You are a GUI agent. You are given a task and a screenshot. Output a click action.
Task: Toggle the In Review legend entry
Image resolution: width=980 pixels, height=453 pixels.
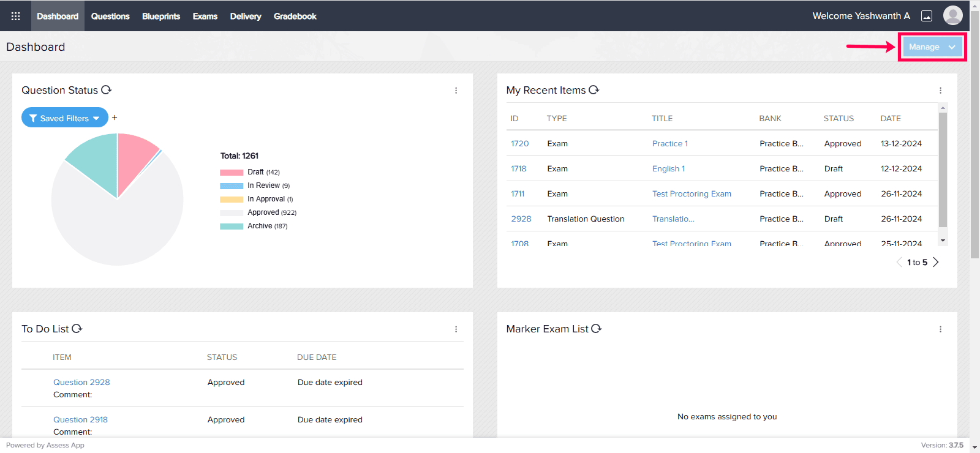(263, 185)
